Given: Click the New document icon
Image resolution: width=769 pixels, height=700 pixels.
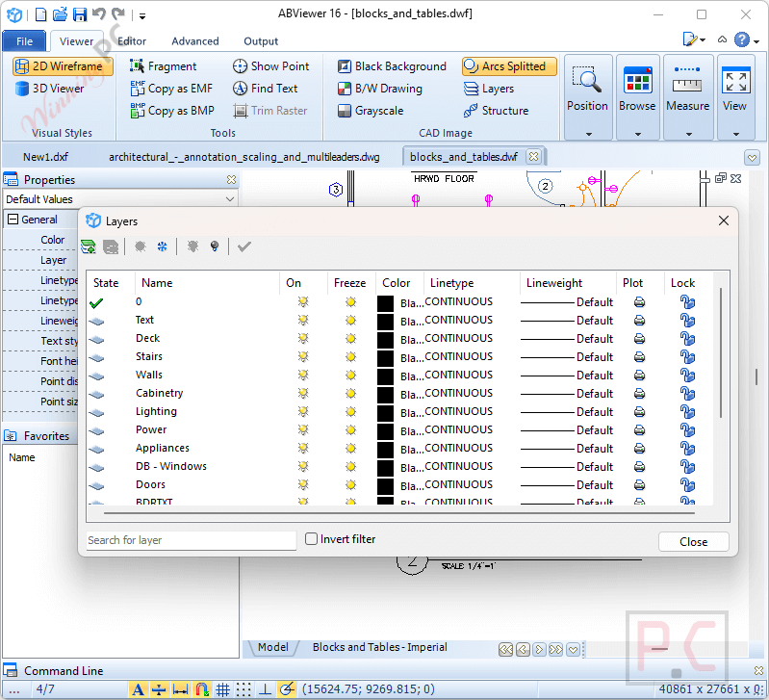Looking at the screenshot, I should 41,14.
